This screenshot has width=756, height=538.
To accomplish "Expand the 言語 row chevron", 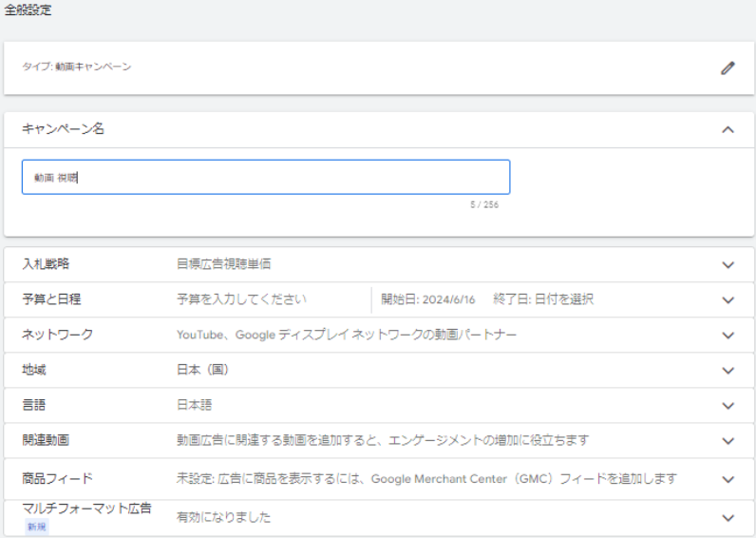I will pyautogui.click(x=728, y=405).
